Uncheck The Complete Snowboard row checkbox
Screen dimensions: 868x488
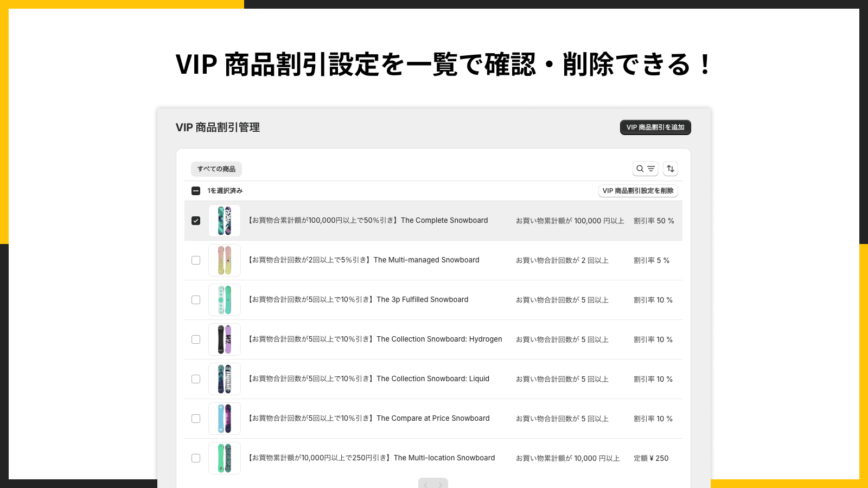(x=196, y=221)
